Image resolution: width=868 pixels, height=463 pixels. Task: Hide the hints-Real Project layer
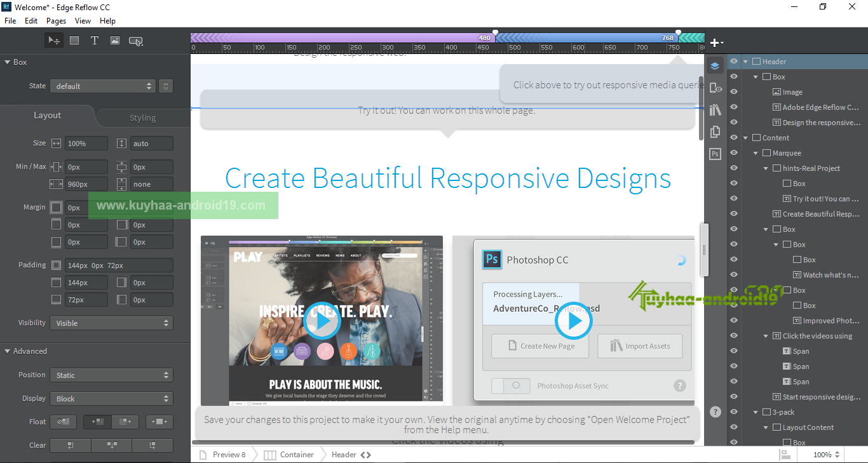click(x=734, y=168)
